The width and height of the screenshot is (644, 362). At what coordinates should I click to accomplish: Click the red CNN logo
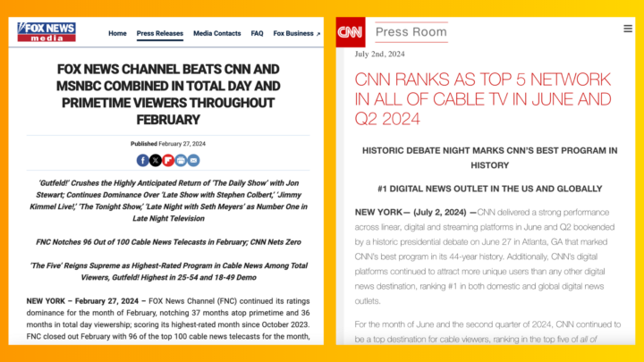(351, 32)
